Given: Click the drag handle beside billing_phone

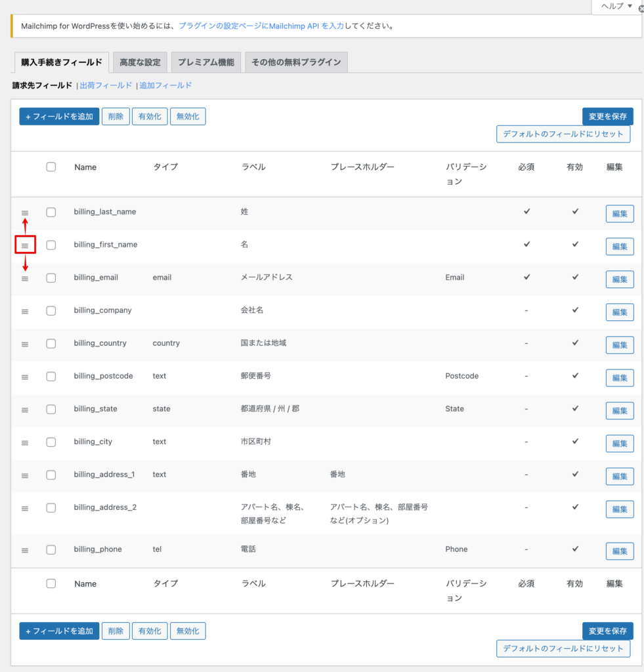Looking at the screenshot, I should point(25,550).
